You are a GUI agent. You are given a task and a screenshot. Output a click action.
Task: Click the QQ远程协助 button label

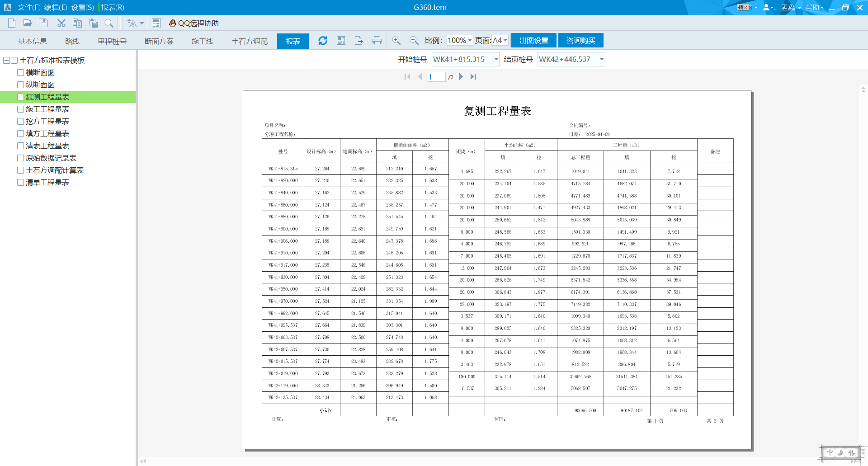[198, 23]
